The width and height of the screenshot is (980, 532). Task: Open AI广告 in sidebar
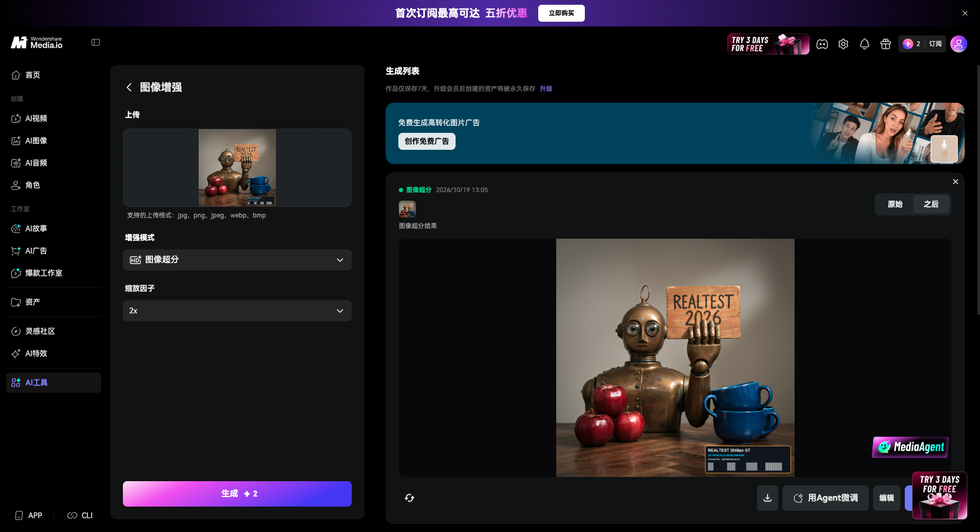click(x=54, y=251)
